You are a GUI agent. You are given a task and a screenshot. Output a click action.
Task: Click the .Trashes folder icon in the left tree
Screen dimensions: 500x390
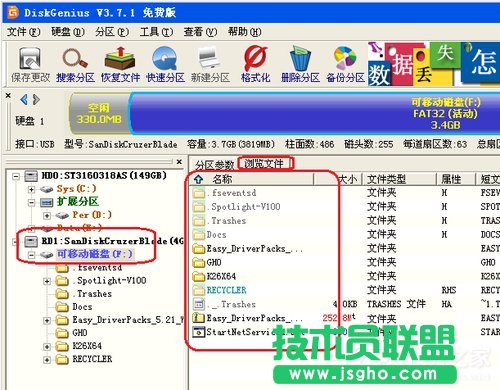[x=62, y=294]
